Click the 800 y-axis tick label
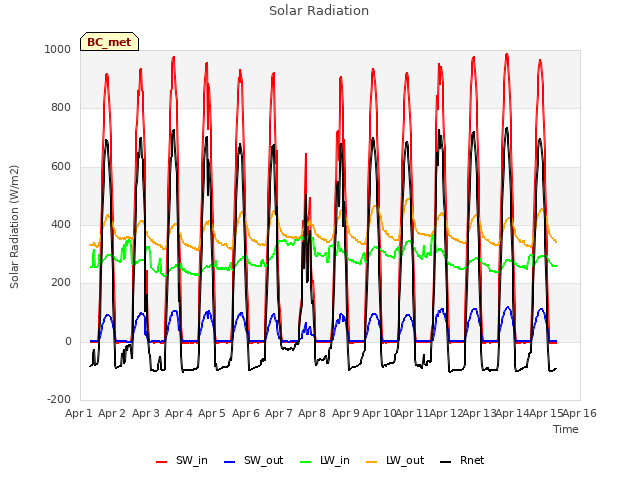The width and height of the screenshot is (640, 480). pyautogui.click(x=61, y=108)
